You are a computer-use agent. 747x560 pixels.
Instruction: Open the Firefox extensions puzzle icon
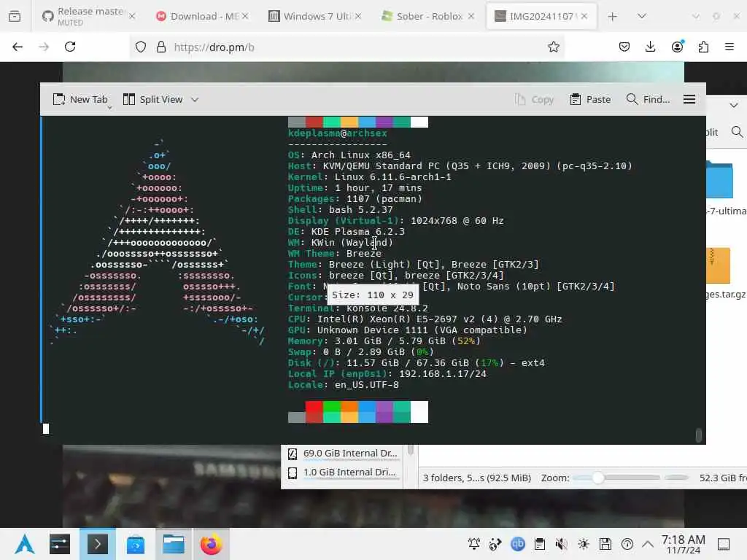point(703,47)
